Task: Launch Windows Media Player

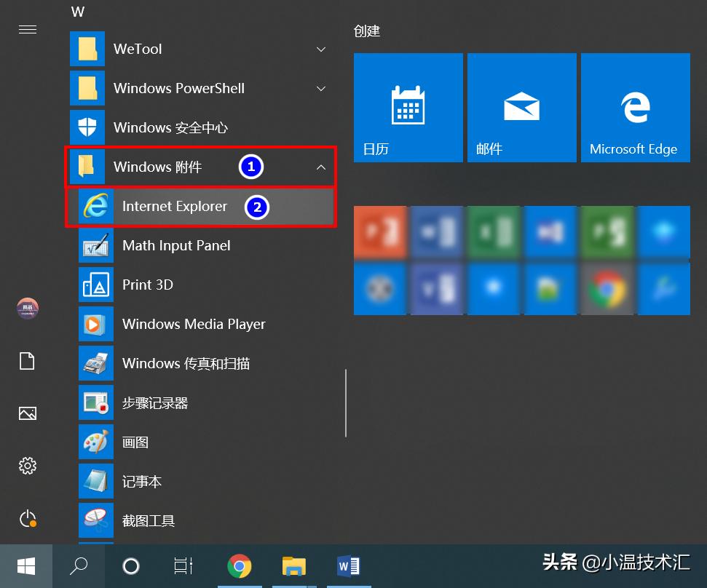Action: click(x=194, y=324)
